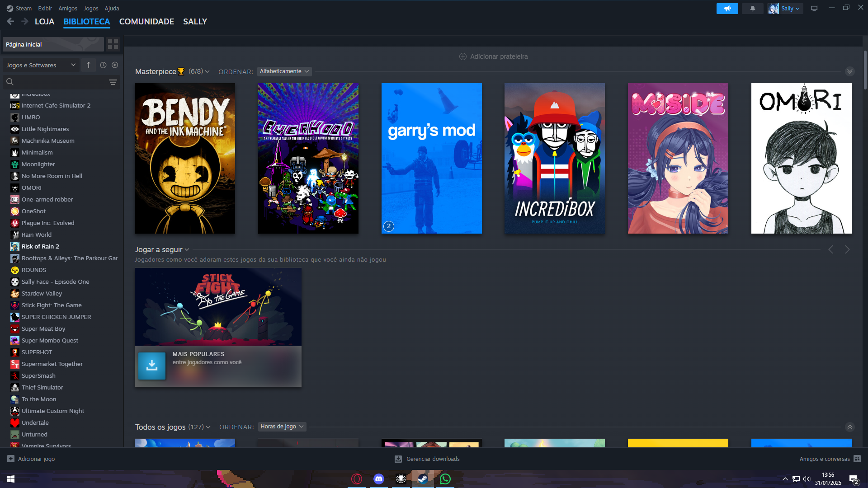Open the OMORI game cover
868x488 pixels.
(x=801, y=158)
